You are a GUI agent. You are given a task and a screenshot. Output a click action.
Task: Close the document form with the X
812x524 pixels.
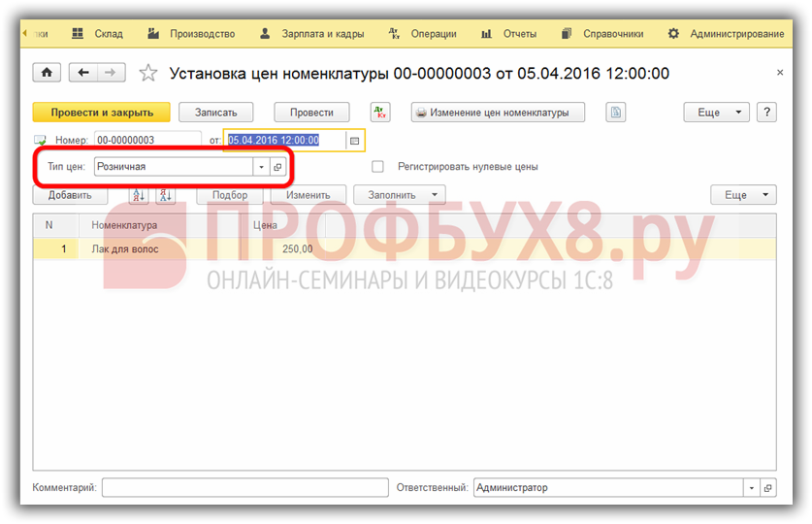(x=780, y=73)
